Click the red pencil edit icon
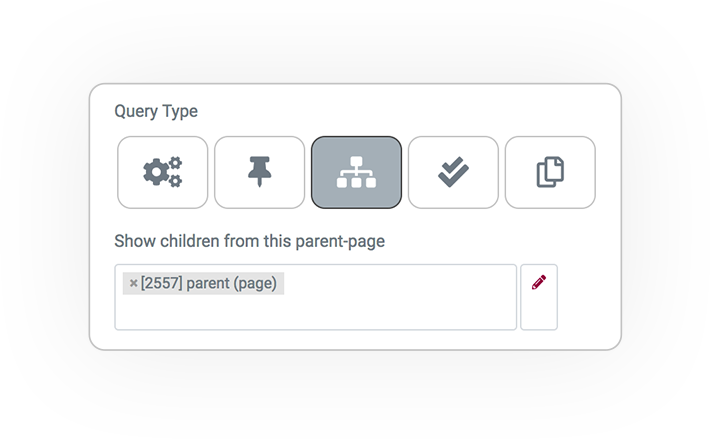Image resolution: width=710 pixels, height=439 pixels. (539, 282)
